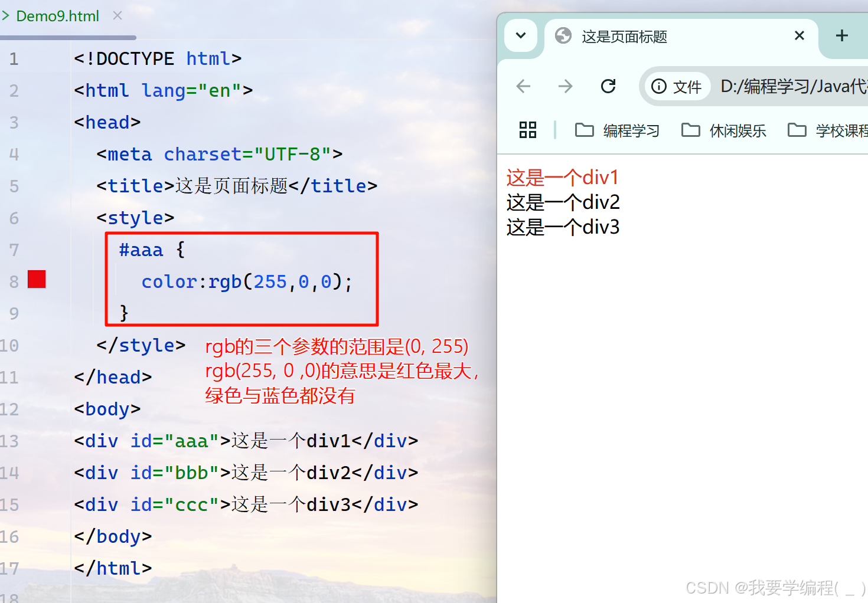Click the <!DOCTYPE html> line in editor
The height and width of the screenshot is (603, 868).
pyautogui.click(x=158, y=59)
